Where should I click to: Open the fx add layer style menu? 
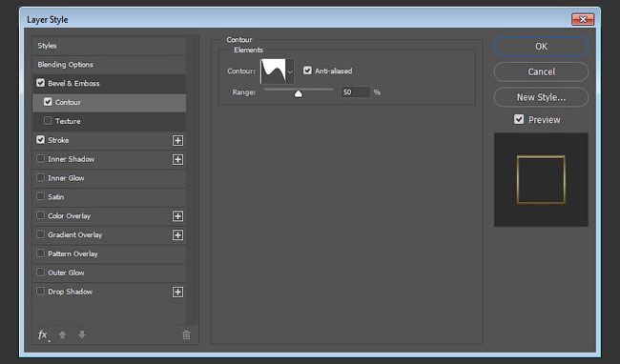[x=43, y=335]
